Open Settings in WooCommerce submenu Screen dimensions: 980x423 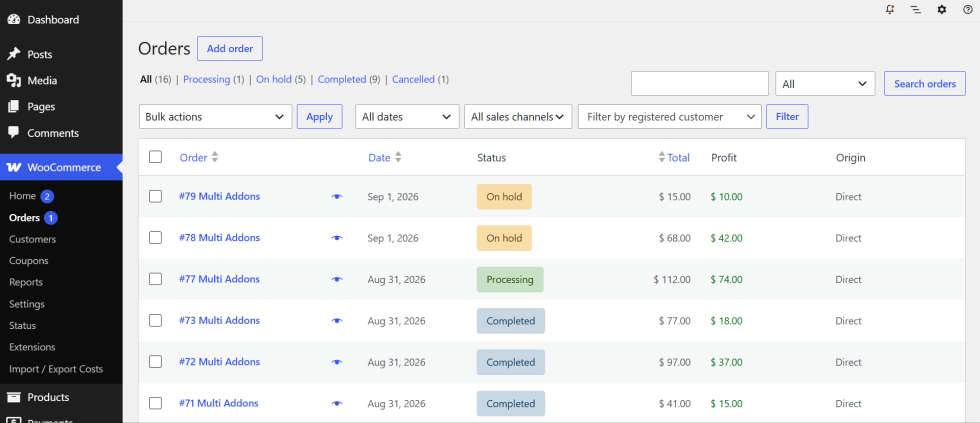click(27, 304)
